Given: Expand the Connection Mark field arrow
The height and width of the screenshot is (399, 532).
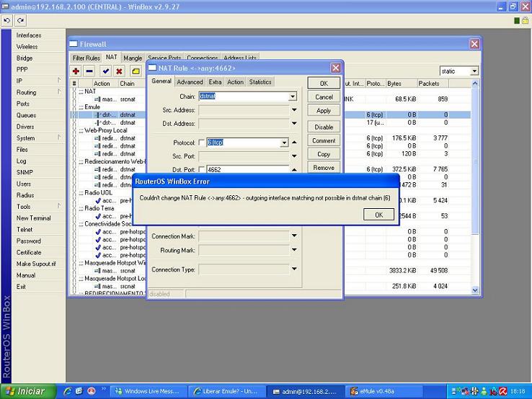Looking at the screenshot, I should [x=294, y=236].
